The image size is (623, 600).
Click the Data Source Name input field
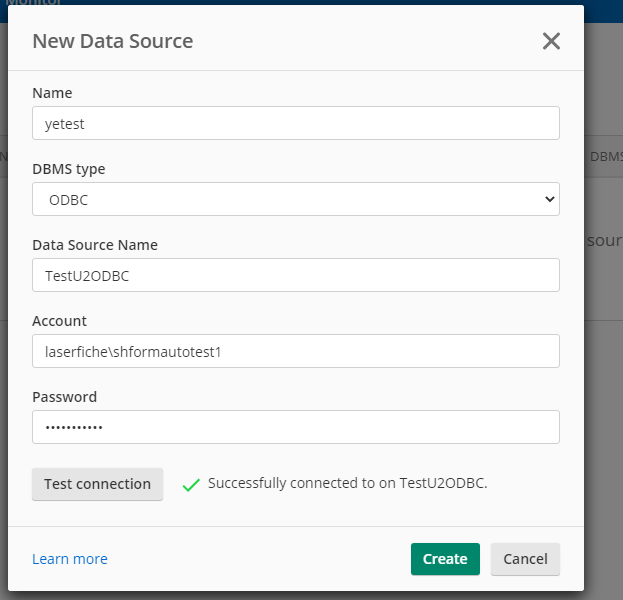pos(295,275)
